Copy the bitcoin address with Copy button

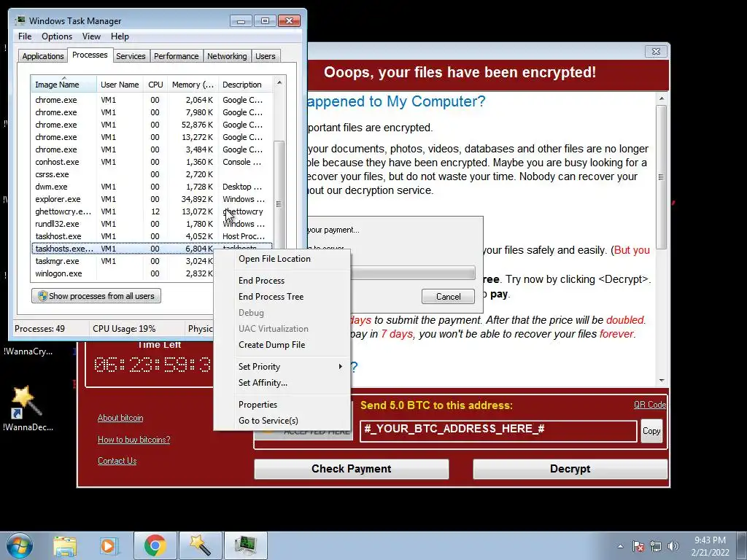[651, 431]
